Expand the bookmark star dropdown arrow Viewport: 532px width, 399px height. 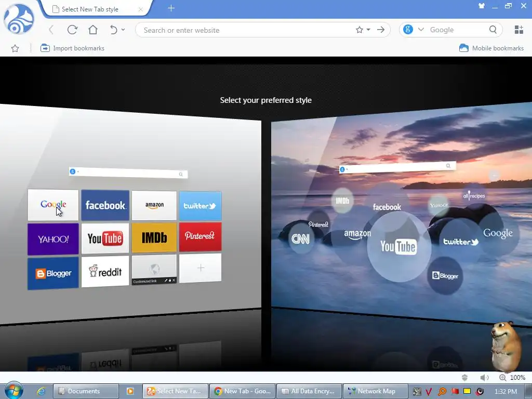click(x=368, y=30)
